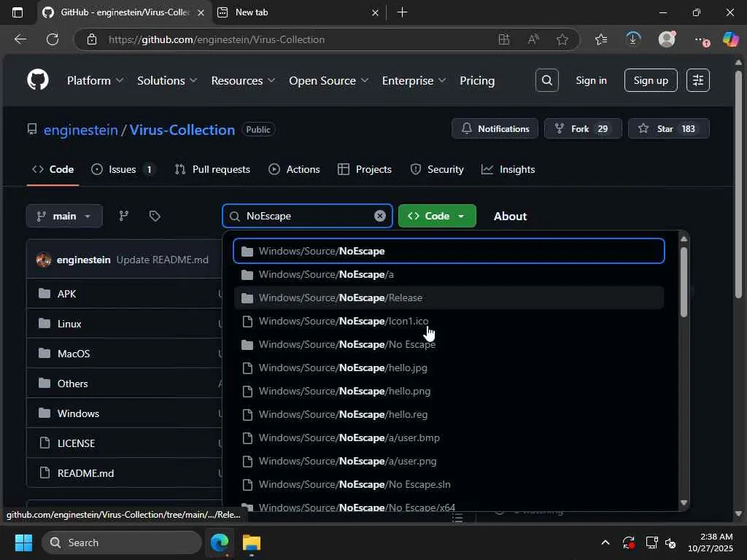
Task: Select result Windows/Source/NoEscape/a/user.bmp
Action: pyautogui.click(x=449, y=437)
